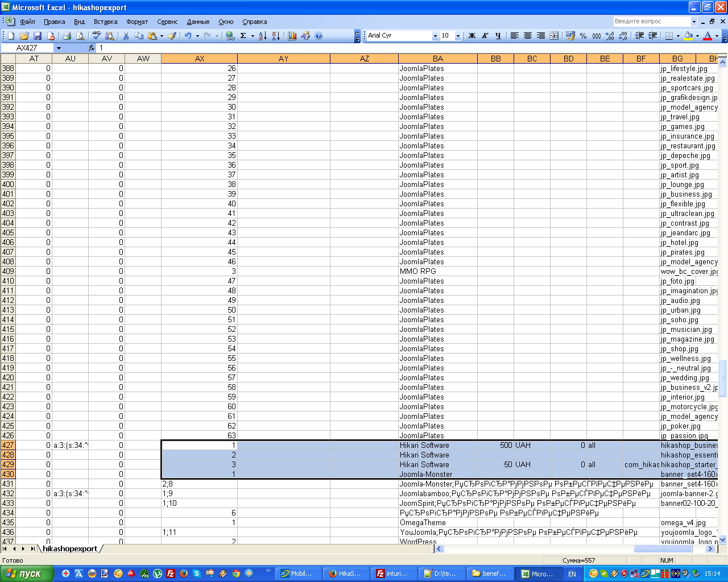Expand the paste options dropdown arrow

pyautogui.click(x=162, y=36)
